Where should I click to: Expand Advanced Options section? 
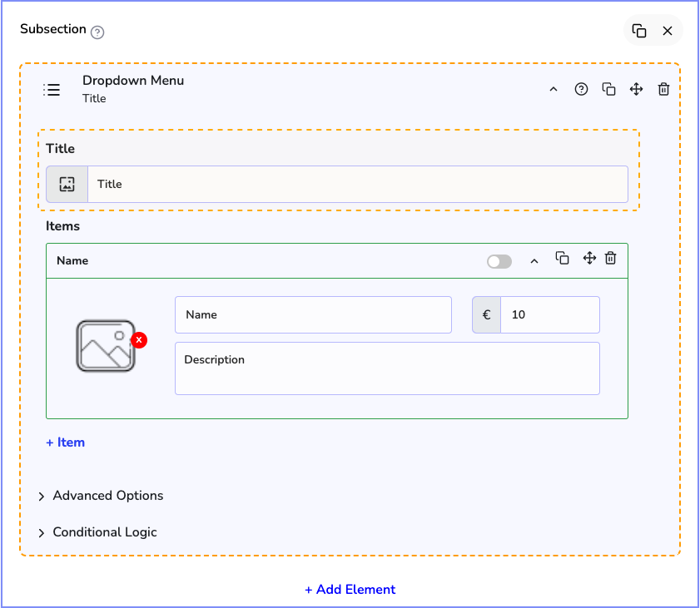click(107, 496)
